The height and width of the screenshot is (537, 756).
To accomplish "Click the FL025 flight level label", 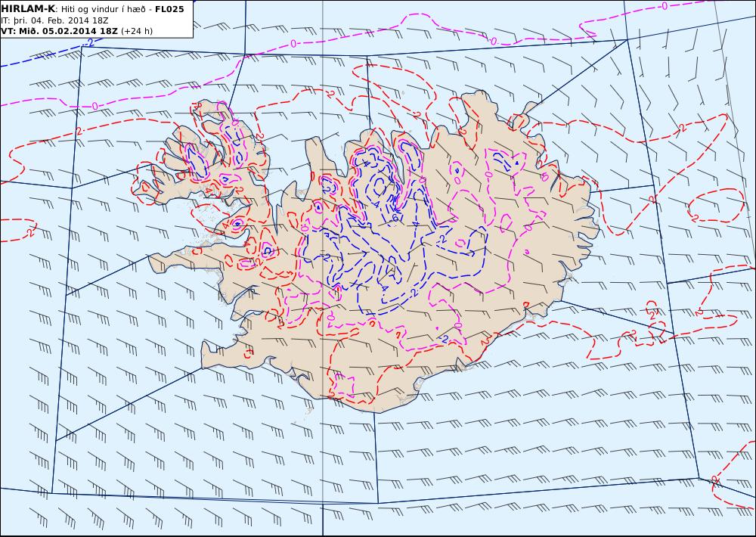I will [x=169, y=9].
